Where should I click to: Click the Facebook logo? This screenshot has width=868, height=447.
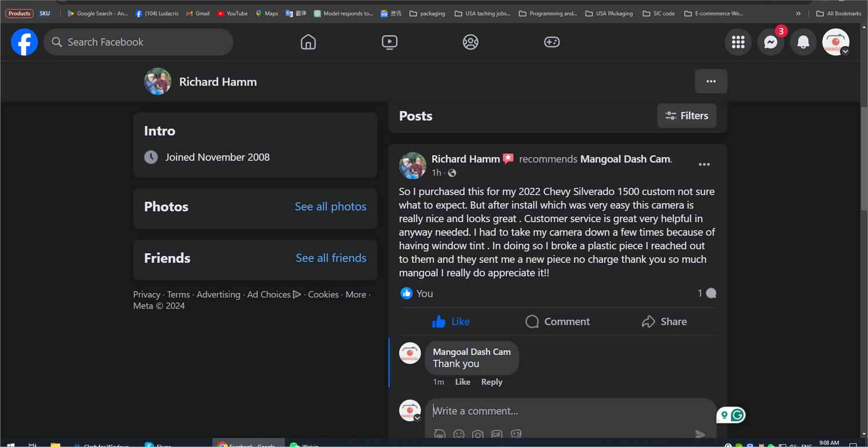[24, 42]
